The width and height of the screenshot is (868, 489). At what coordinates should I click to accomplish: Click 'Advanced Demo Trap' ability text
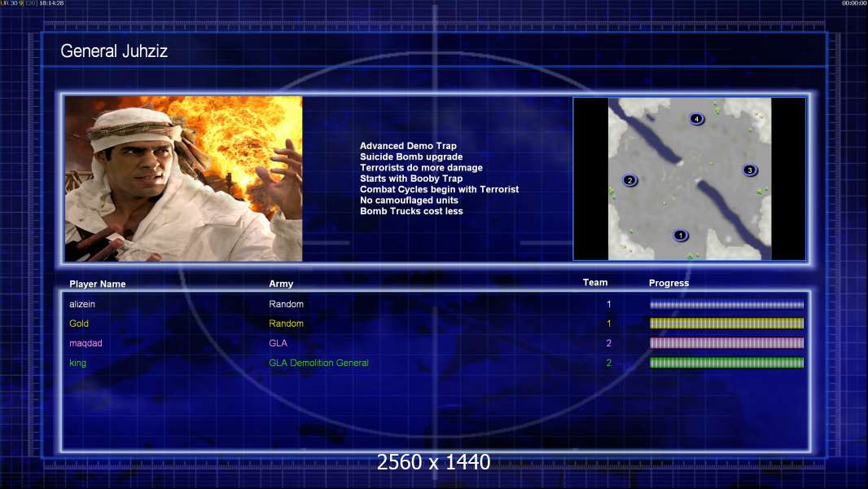pyautogui.click(x=408, y=146)
